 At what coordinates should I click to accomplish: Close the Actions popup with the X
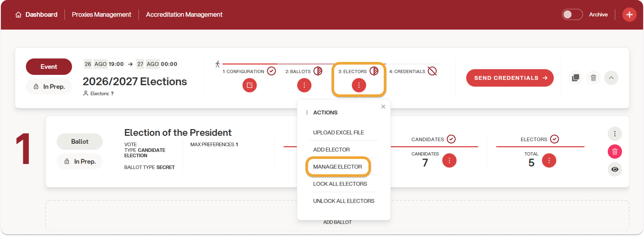click(x=383, y=107)
